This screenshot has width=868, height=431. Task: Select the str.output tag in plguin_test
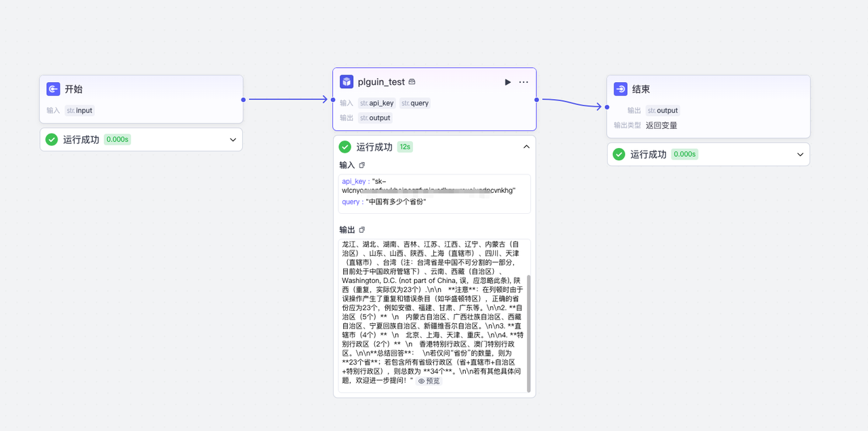[x=375, y=118]
